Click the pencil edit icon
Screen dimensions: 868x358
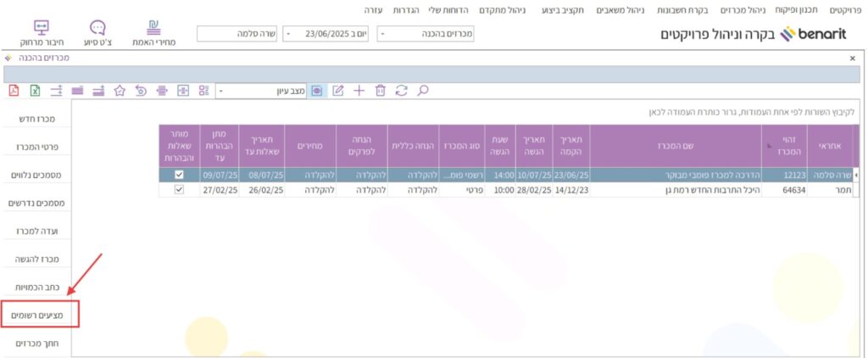coord(338,91)
